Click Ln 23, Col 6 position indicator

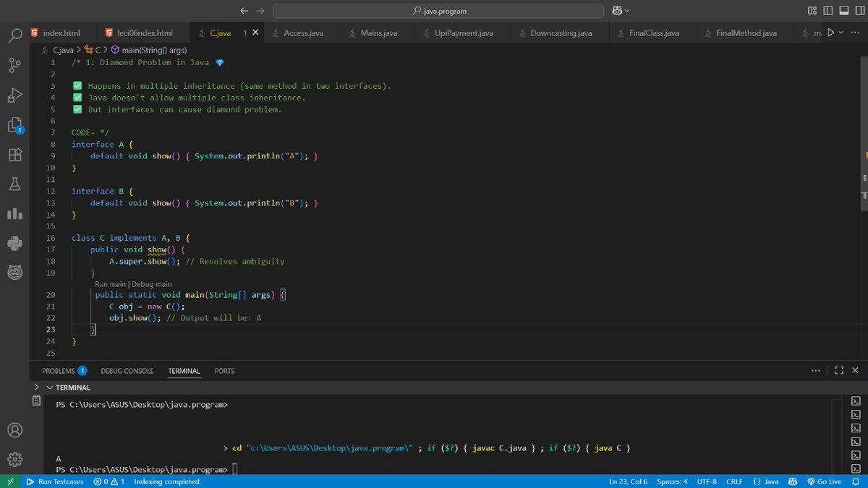(x=629, y=481)
